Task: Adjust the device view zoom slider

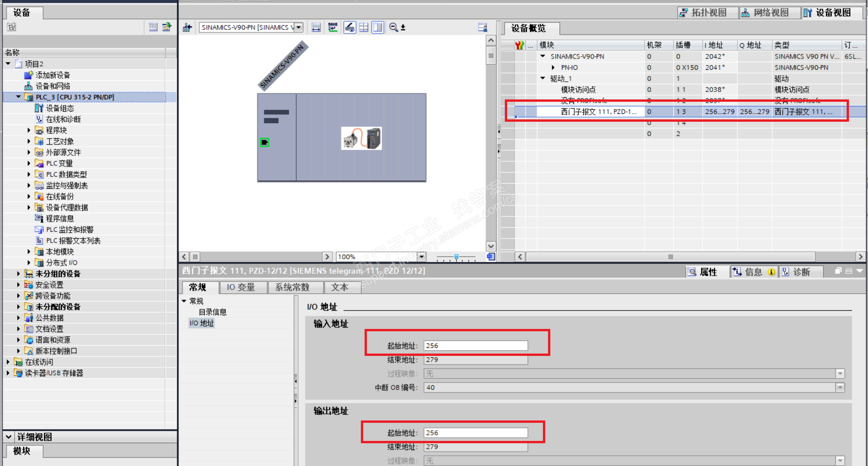Action: tap(457, 257)
